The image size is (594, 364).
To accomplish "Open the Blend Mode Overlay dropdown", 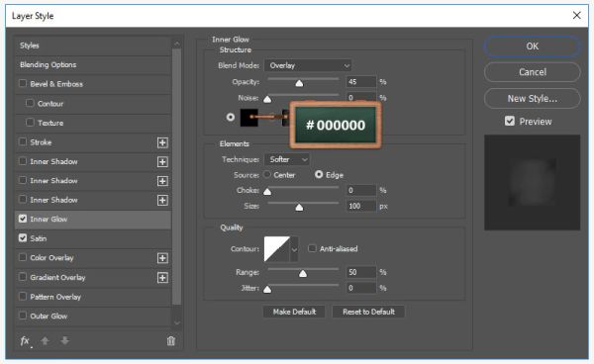I will pyautogui.click(x=308, y=65).
